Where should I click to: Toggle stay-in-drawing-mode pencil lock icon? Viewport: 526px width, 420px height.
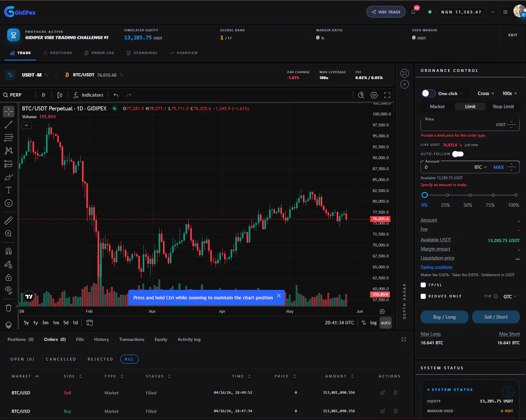pyautogui.click(x=8, y=265)
